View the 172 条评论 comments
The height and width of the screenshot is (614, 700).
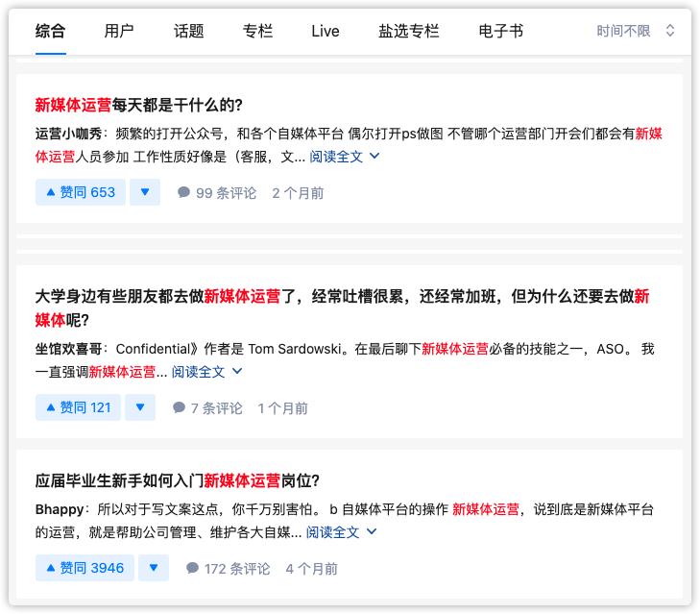(229, 569)
